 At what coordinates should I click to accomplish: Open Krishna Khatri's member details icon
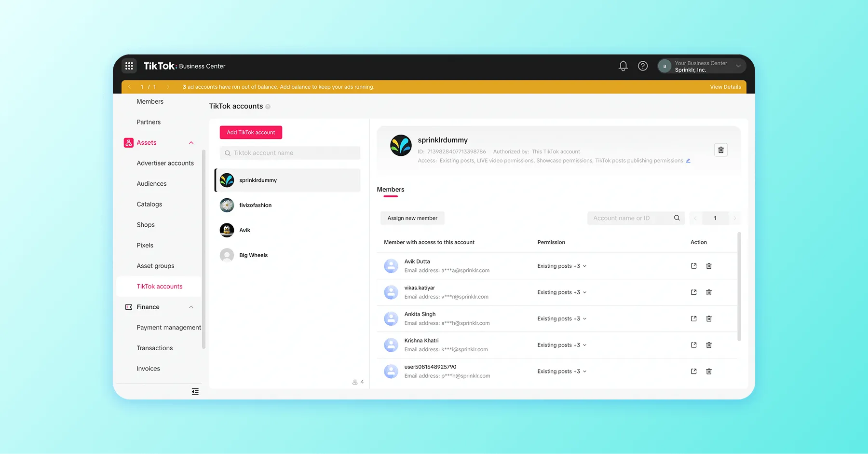tap(693, 345)
